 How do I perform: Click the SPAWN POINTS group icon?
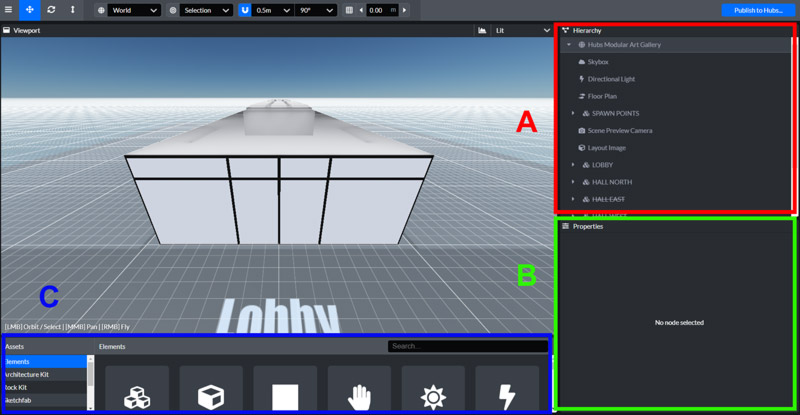coord(586,113)
